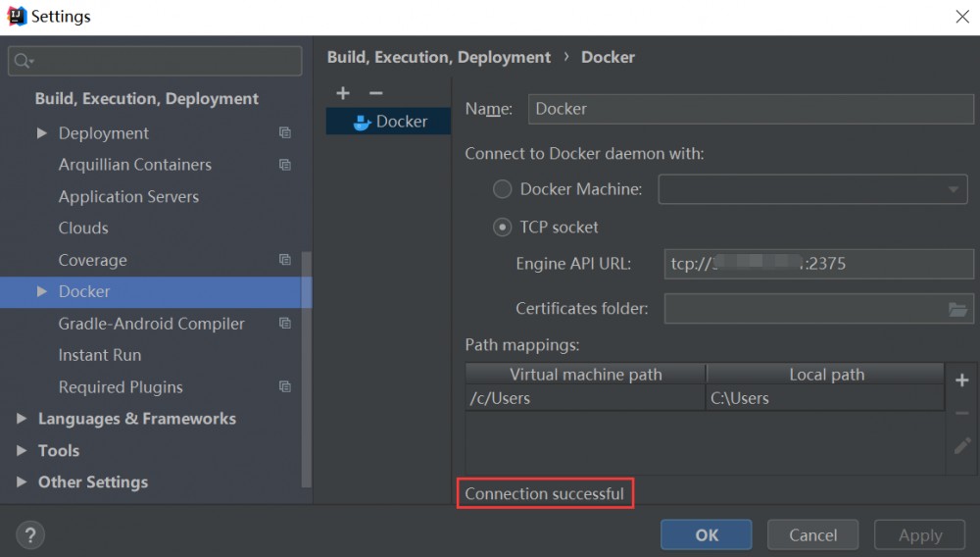Click the copy icon beside Coverage
This screenshot has height=557, width=980.
[x=285, y=260]
